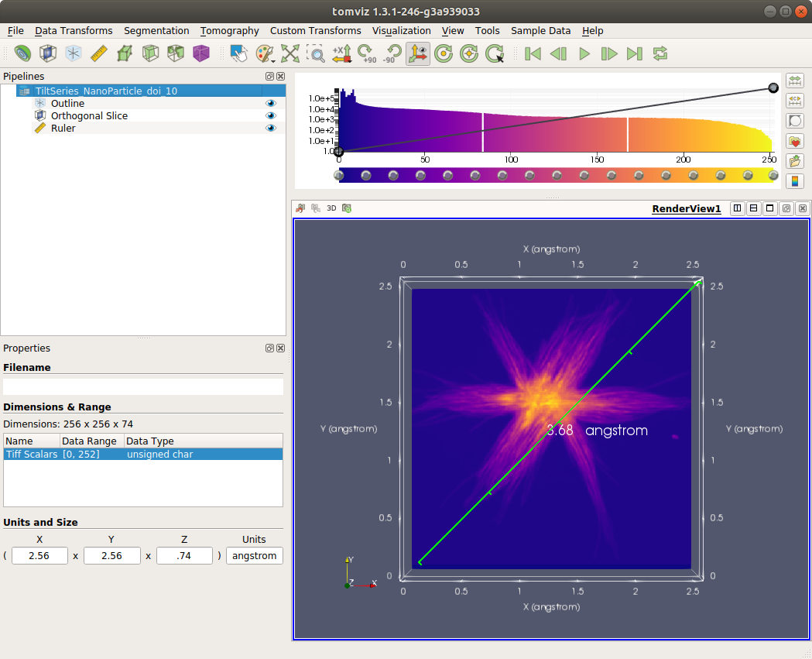
Task: Toggle visibility of the Orthogonal Slice module
Action: tap(271, 116)
